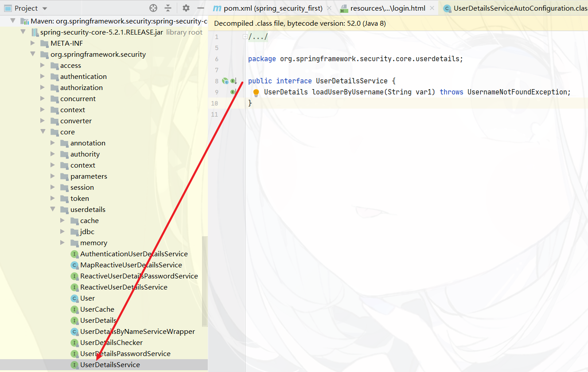Expand the parameters package
Image resolution: width=588 pixels, height=372 pixels.
pyautogui.click(x=53, y=176)
